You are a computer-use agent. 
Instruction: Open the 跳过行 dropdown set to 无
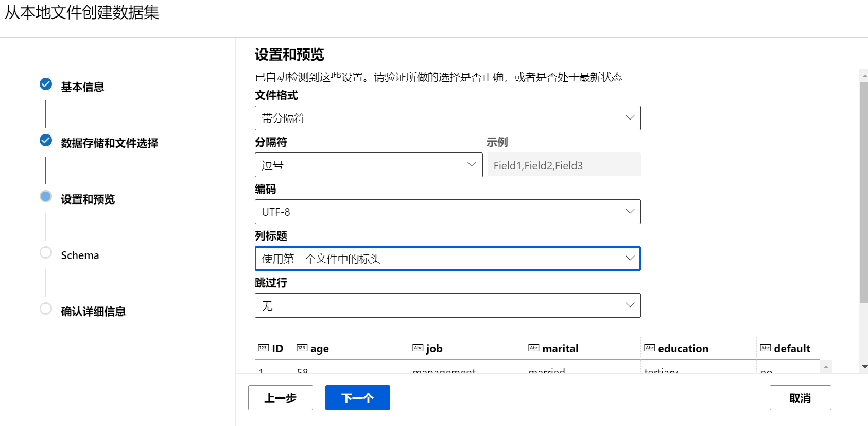(x=447, y=305)
